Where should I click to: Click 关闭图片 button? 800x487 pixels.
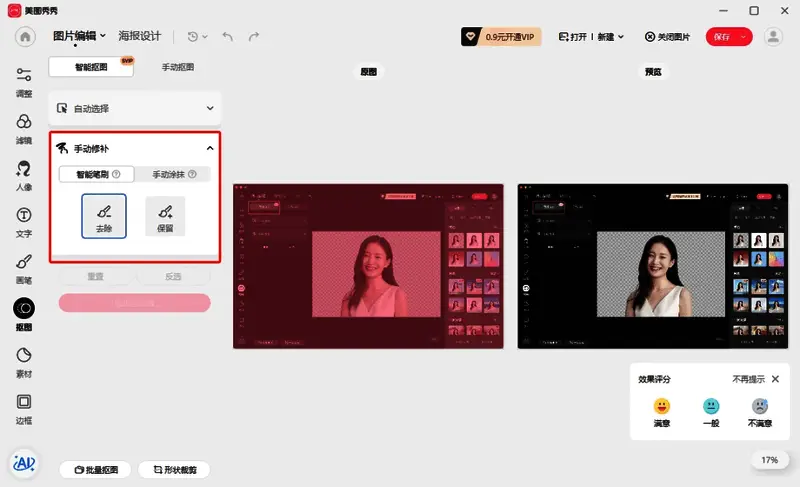coord(667,37)
